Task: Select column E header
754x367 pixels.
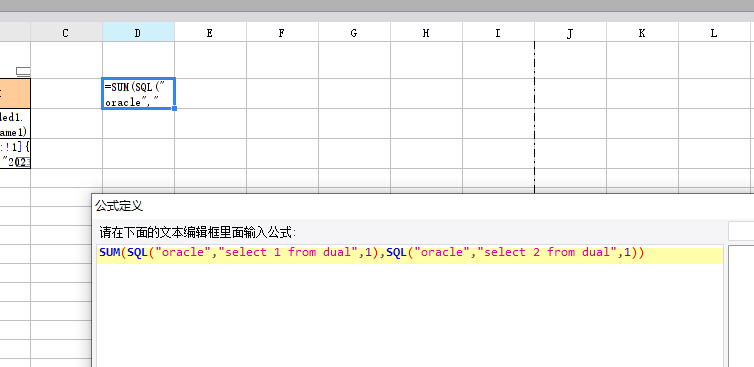Action: (211, 32)
